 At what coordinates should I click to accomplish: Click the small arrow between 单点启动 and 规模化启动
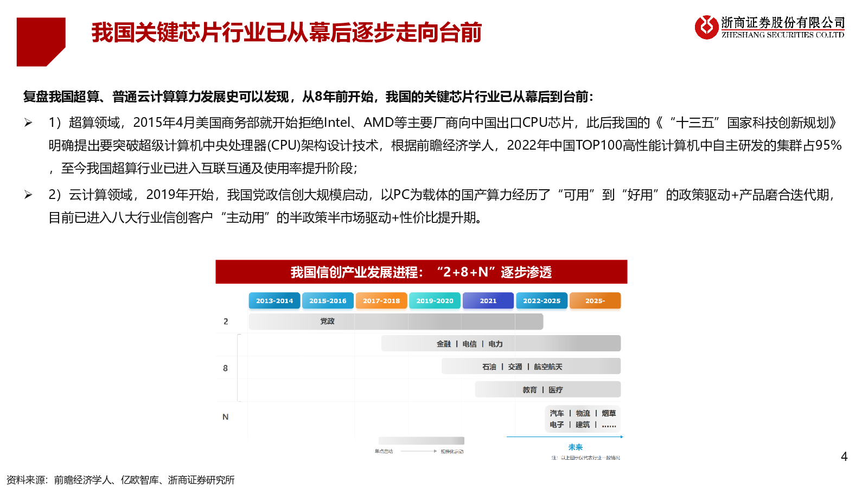coord(418,451)
